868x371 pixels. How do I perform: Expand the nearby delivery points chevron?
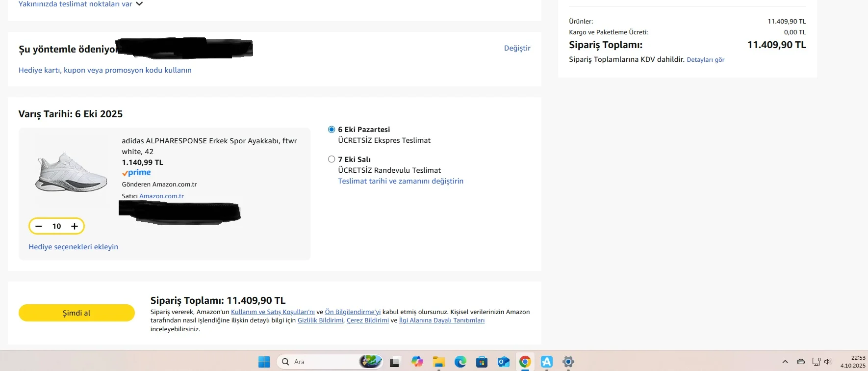(139, 4)
